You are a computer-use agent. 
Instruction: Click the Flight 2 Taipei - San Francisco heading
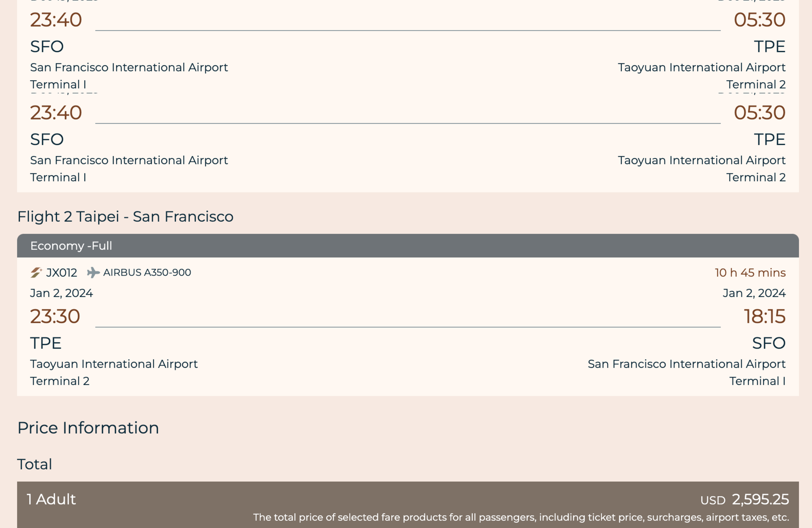pos(125,216)
